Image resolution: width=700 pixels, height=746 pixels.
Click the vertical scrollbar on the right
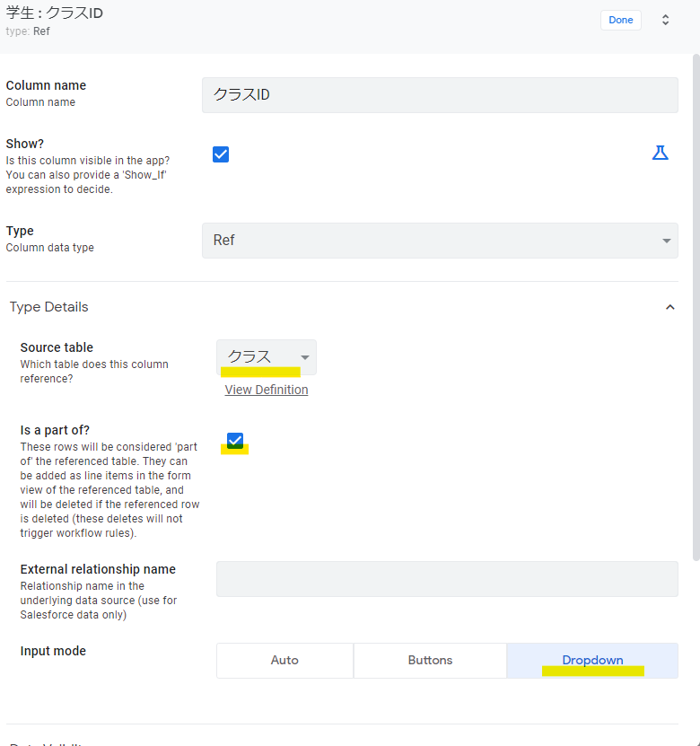coord(696,307)
